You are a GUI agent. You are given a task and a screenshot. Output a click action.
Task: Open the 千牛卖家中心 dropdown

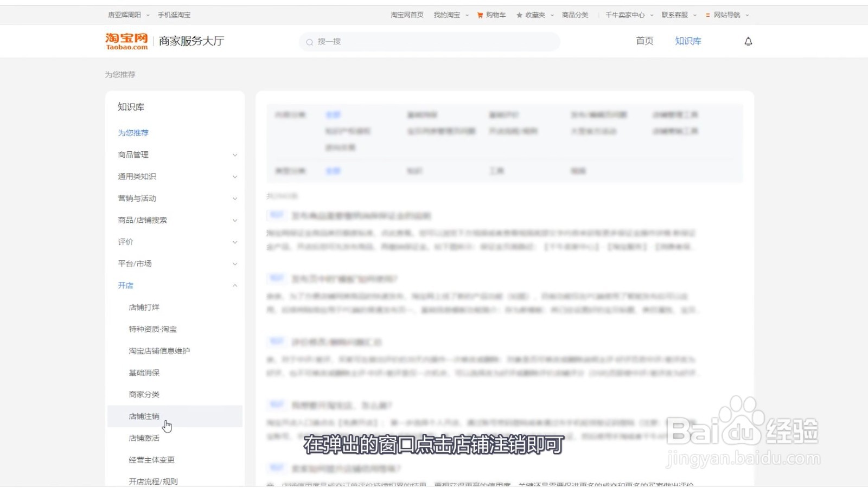pyautogui.click(x=629, y=15)
